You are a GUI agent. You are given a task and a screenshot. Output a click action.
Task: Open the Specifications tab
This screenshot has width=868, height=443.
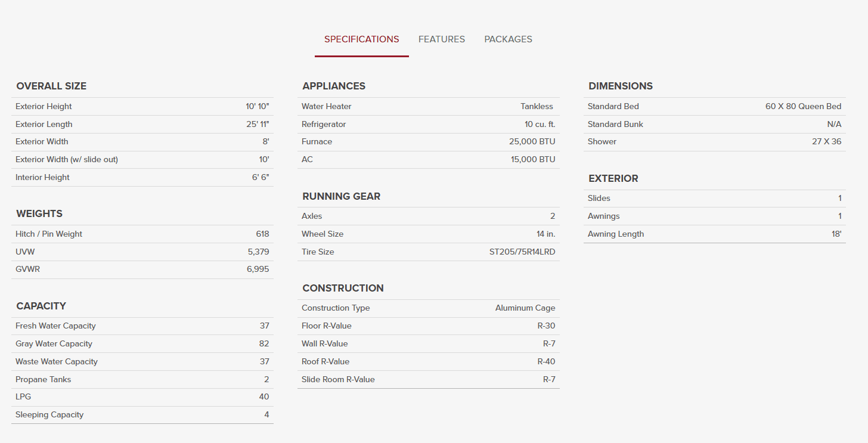361,39
